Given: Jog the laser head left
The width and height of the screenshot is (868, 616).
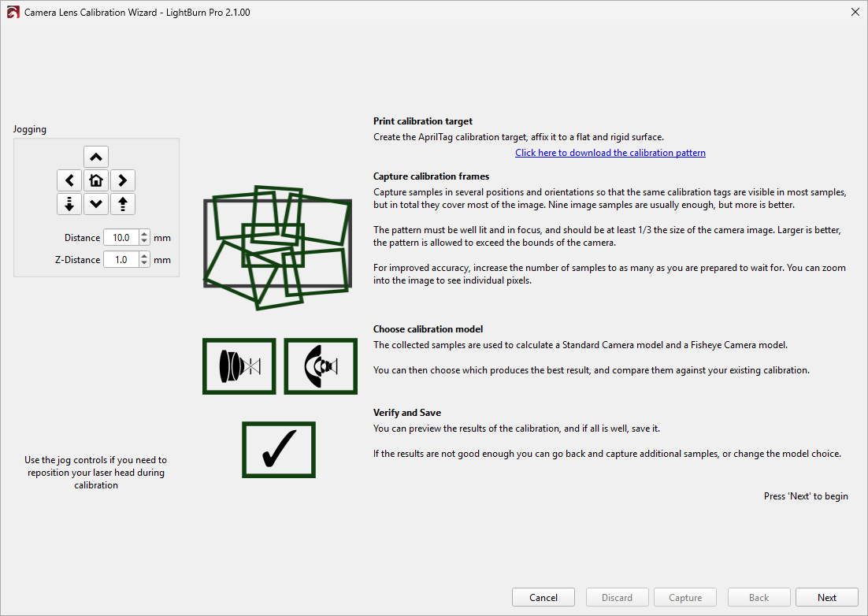Looking at the screenshot, I should pyautogui.click(x=69, y=180).
